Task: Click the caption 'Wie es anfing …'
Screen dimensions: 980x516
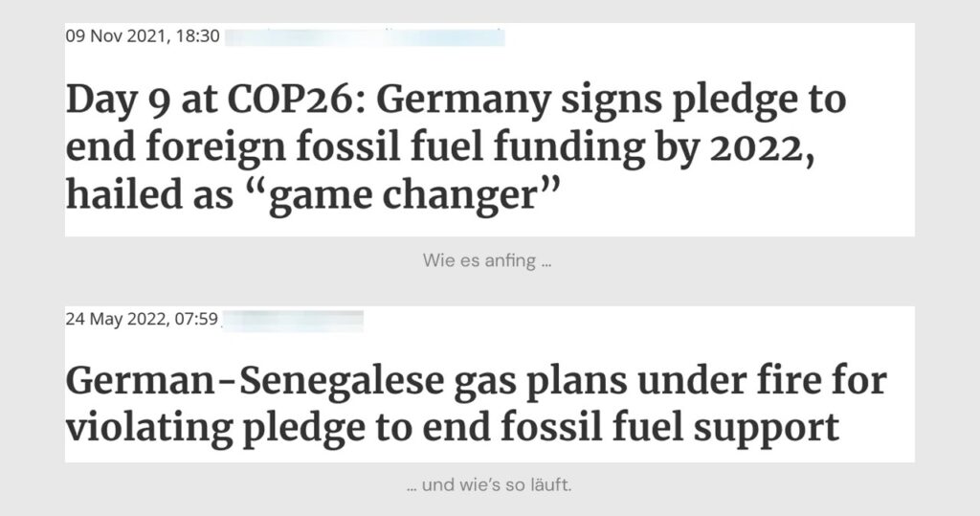Action: pyautogui.click(x=487, y=260)
